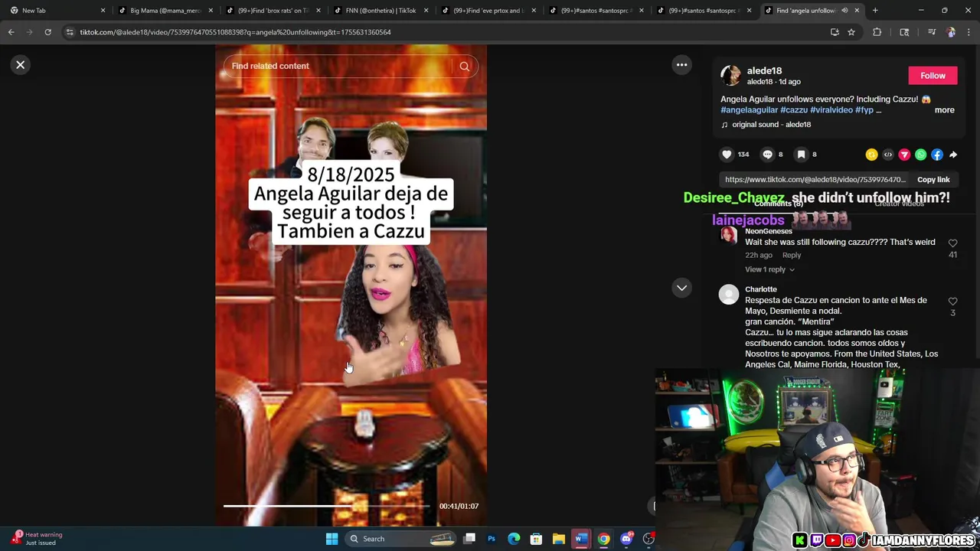The width and height of the screenshot is (980, 551).
Task: Open Windows Start menu
Action: tap(332, 539)
